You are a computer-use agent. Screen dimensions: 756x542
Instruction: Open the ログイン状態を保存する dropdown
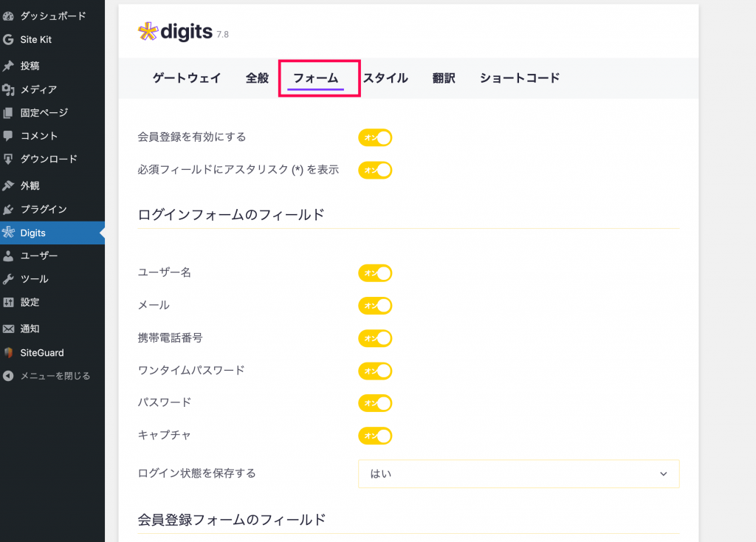519,474
